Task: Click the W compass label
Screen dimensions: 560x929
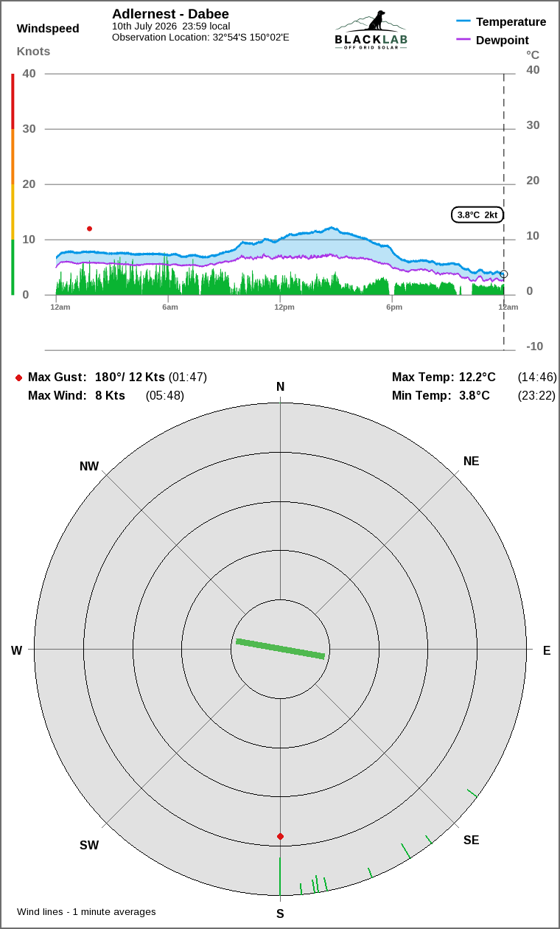Action: pyautogui.click(x=16, y=650)
